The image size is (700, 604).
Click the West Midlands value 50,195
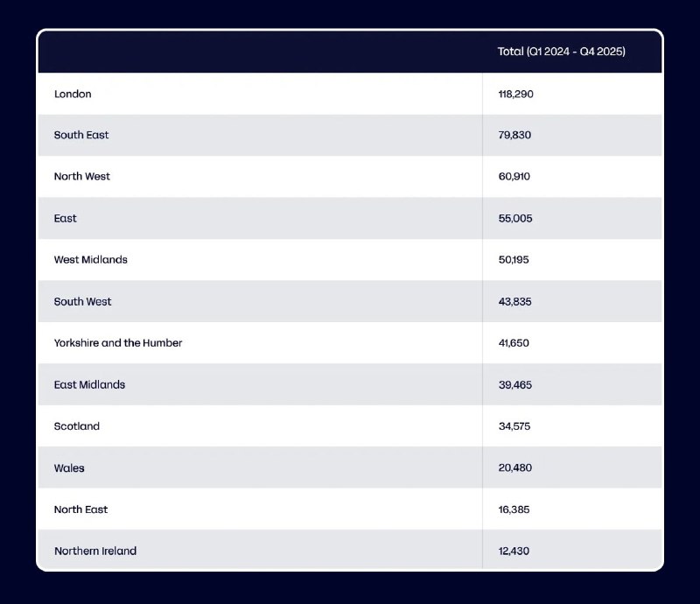pyautogui.click(x=514, y=260)
